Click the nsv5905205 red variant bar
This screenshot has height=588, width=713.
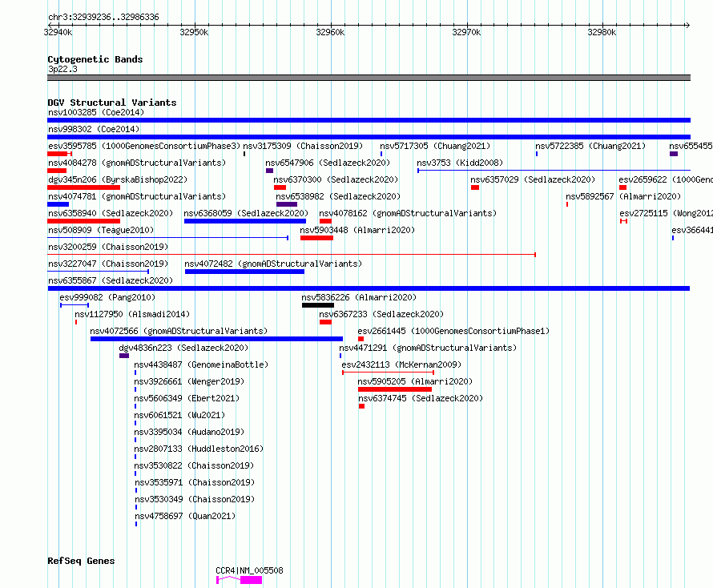[x=395, y=389]
